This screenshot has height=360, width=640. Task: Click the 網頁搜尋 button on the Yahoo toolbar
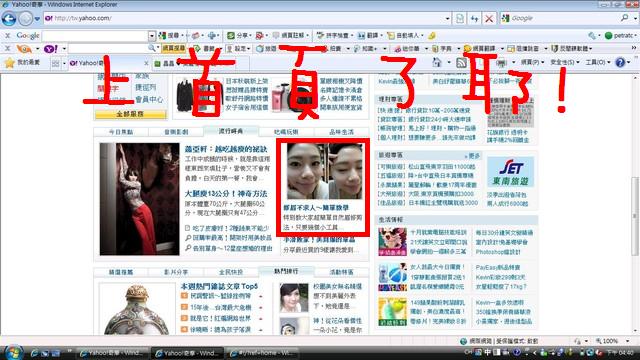(173, 49)
